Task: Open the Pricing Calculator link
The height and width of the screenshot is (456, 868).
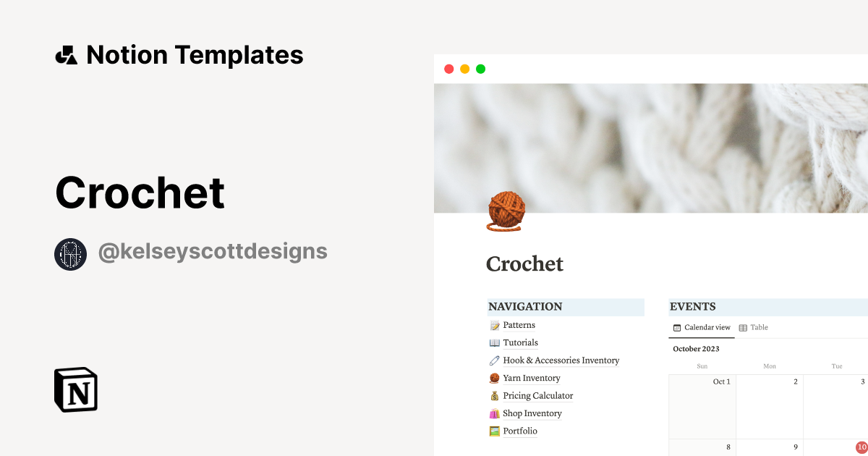Action: (538, 395)
